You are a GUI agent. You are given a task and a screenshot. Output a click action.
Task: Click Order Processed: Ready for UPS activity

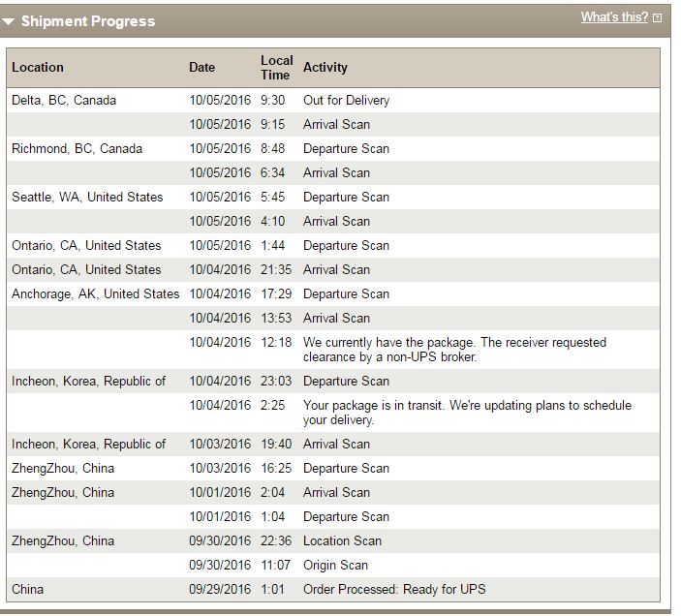click(394, 590)
